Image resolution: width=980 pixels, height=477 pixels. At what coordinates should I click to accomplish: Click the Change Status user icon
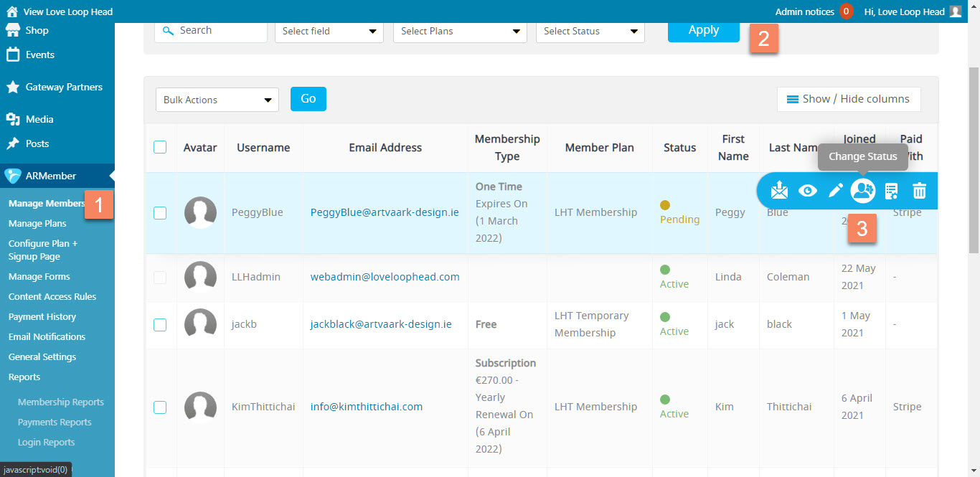862,191
